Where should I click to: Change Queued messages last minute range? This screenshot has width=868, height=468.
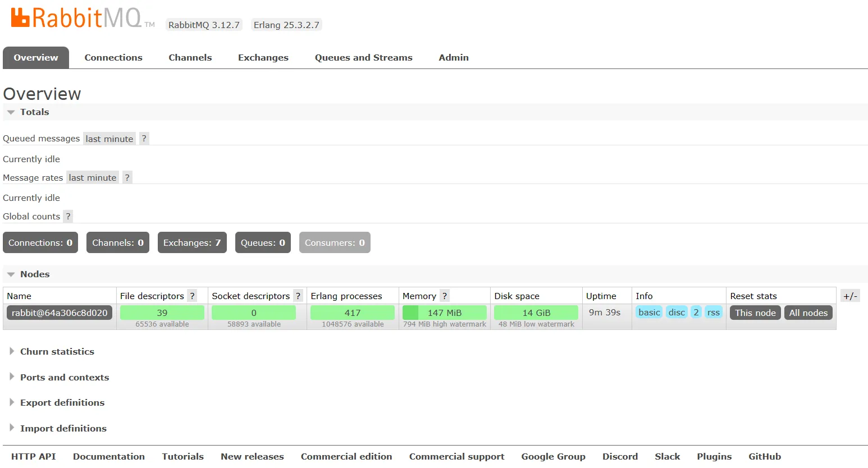click(109, 139)
